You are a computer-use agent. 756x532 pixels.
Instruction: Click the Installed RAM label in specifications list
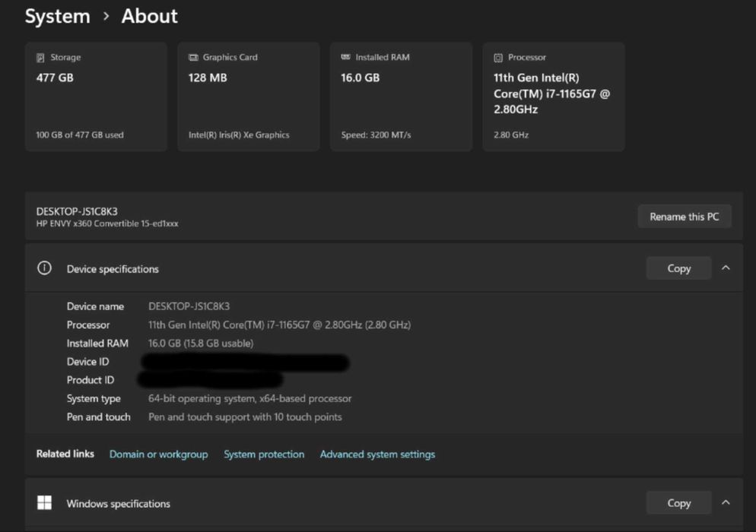[x=97, y=343]
